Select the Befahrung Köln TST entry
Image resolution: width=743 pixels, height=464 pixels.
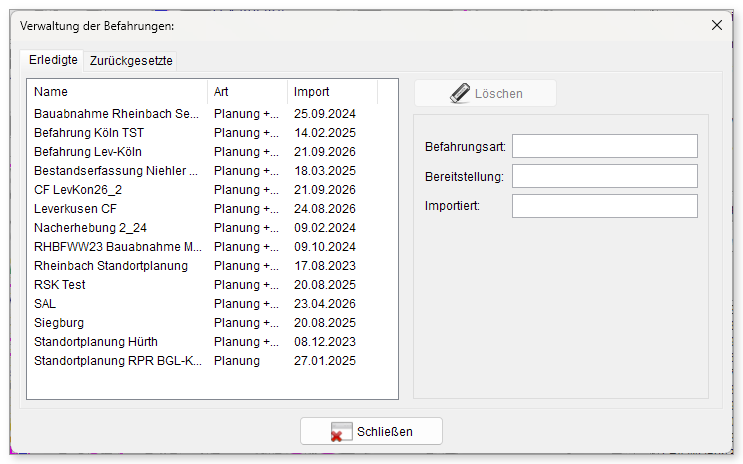pos(212,133)
